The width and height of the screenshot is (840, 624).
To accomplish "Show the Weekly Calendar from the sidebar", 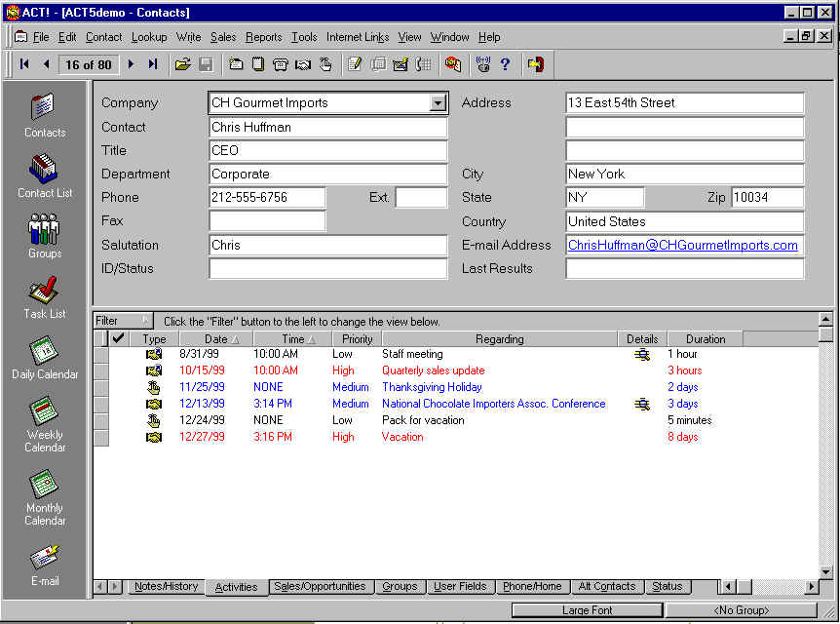I will pyautogui.click(x=45, y=424).
